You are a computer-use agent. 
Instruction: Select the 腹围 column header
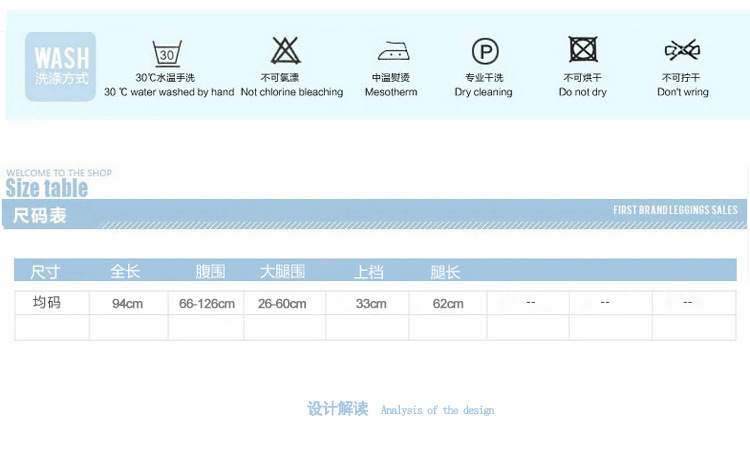point(210,271)
